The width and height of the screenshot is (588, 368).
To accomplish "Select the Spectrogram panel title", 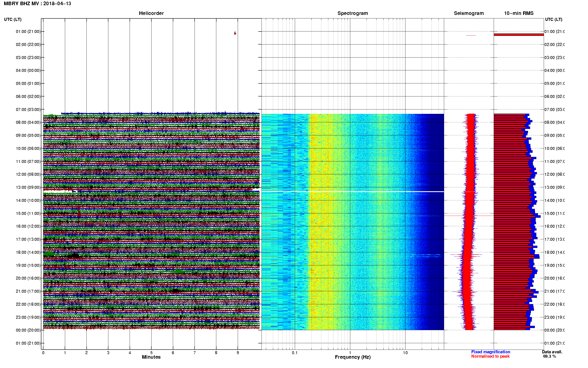I will pos(353,13).
